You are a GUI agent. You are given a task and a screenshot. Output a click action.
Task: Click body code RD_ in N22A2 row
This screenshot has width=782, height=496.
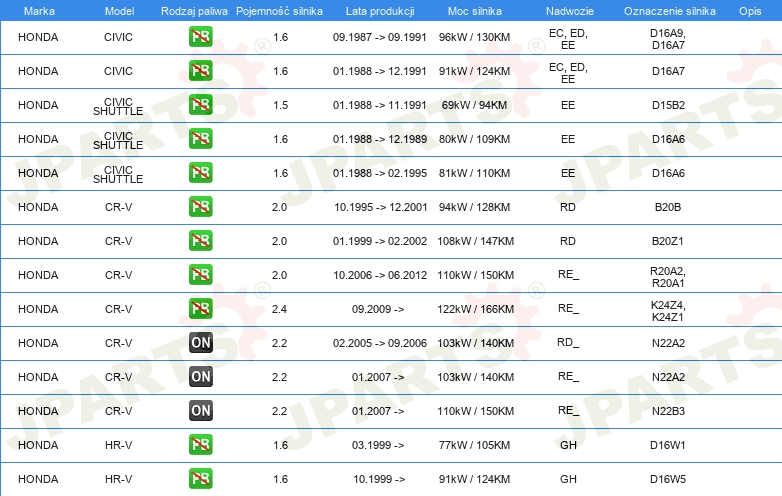tap(568, 343)
